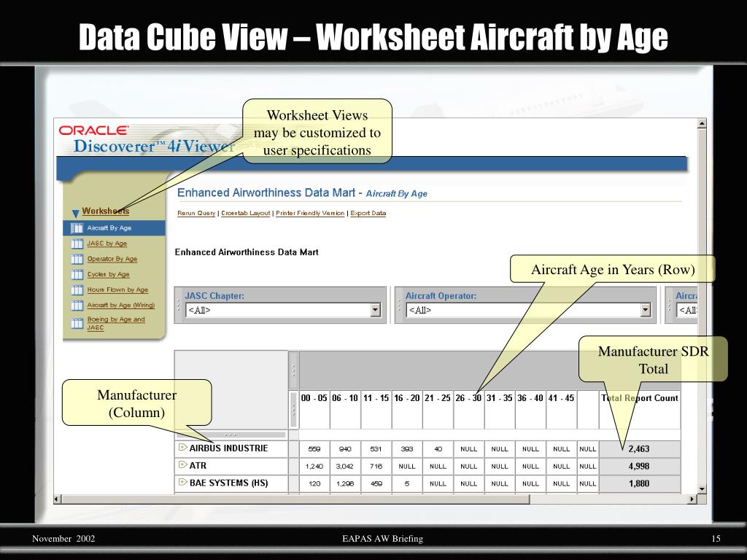Click the BAE SYSTEMS total 1,880
747x560 pixels.
(x=639, y=483)
